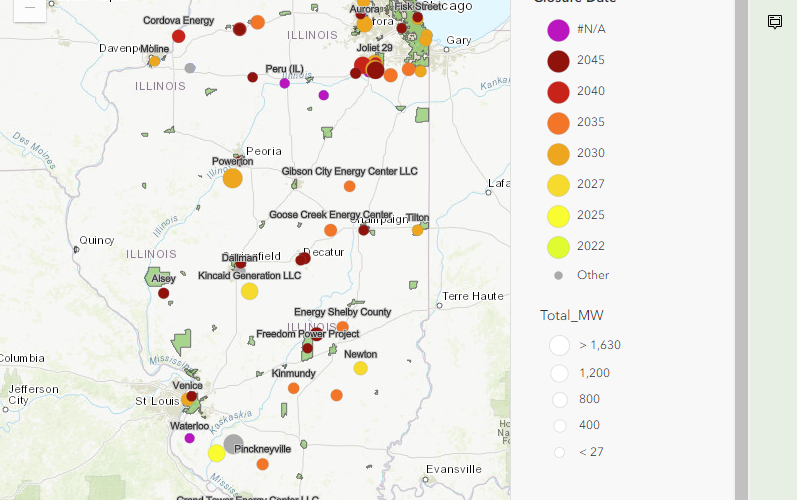Click the '1,200' size legend circle
The width and height of the screenshot is (797, 500).
coord(559,373)
